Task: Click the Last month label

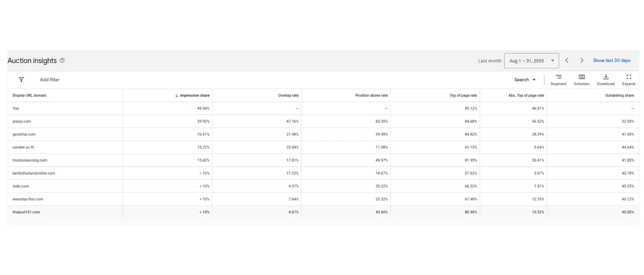Action: (490, 61)
